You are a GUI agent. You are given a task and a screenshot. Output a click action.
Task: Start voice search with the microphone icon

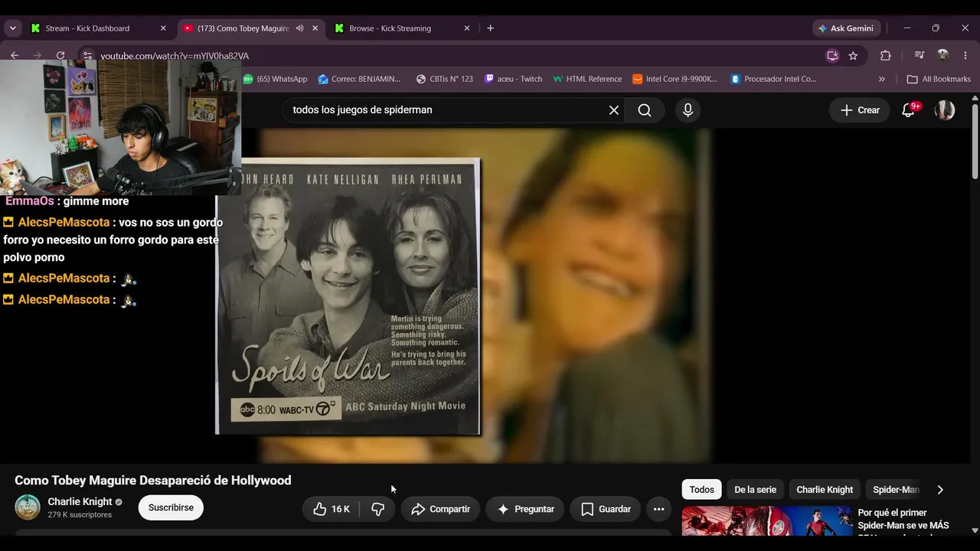tap(688, 110)
